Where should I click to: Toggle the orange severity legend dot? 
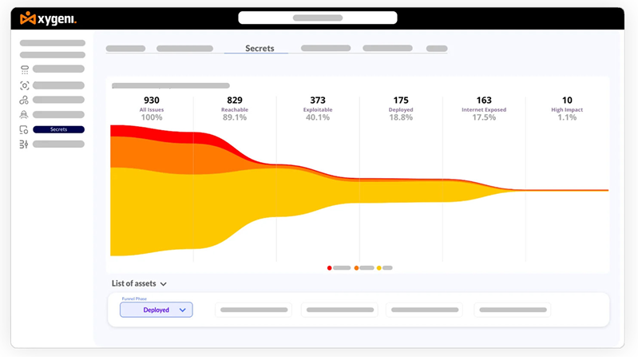(x=356, y=268)
